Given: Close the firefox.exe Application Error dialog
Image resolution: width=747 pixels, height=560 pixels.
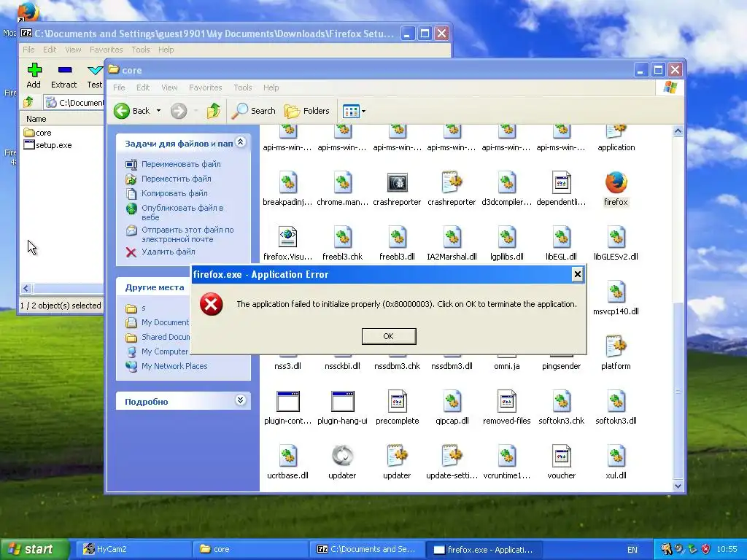Looking at the screenshot, I should click(x=578, y=274).
